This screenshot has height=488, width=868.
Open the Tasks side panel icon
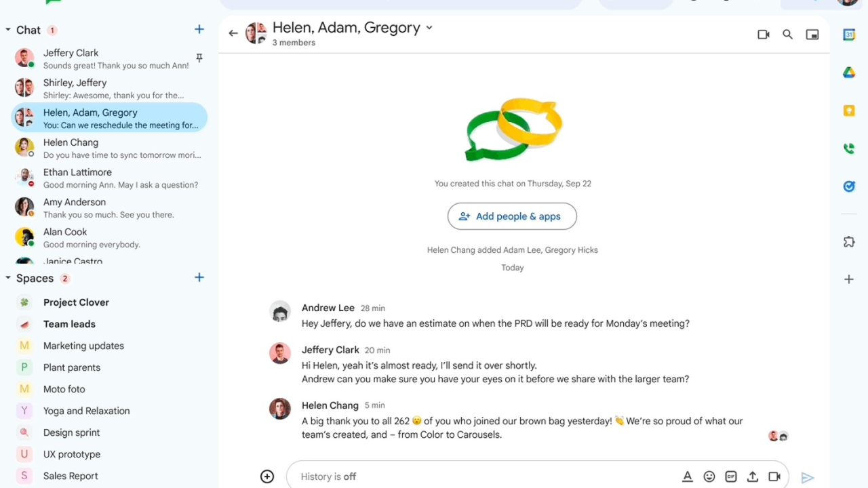(849, 186)
